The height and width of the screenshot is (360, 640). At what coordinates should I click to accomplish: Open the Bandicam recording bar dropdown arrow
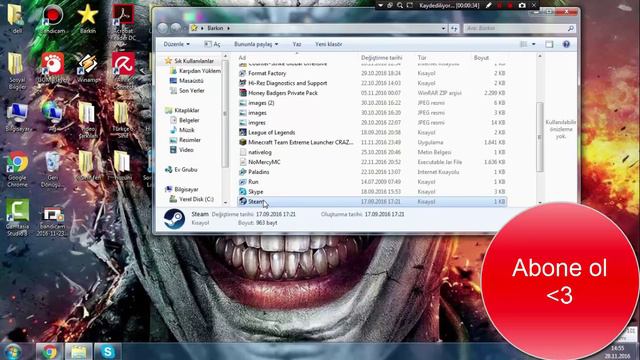(380, 5)
